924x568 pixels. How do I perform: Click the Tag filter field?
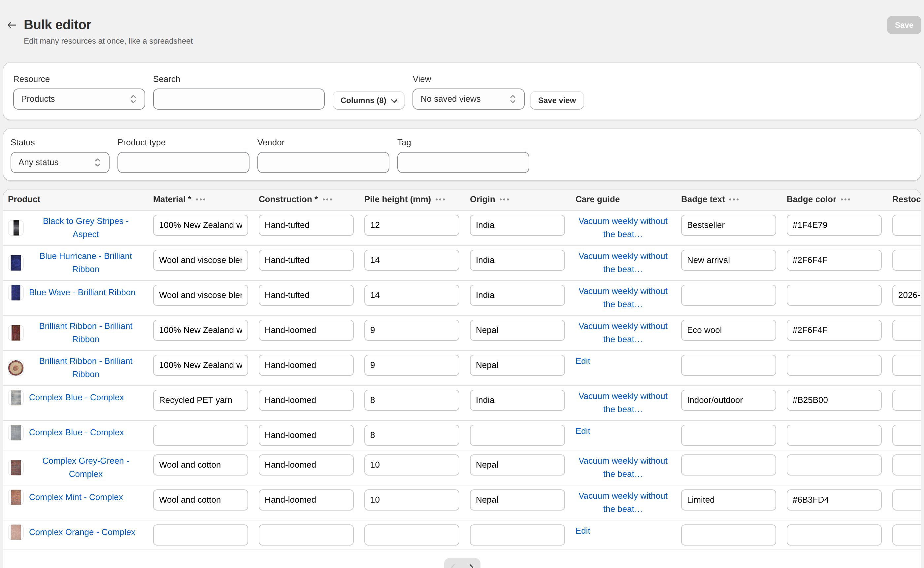pyautogui.click(x=463, y=163)
